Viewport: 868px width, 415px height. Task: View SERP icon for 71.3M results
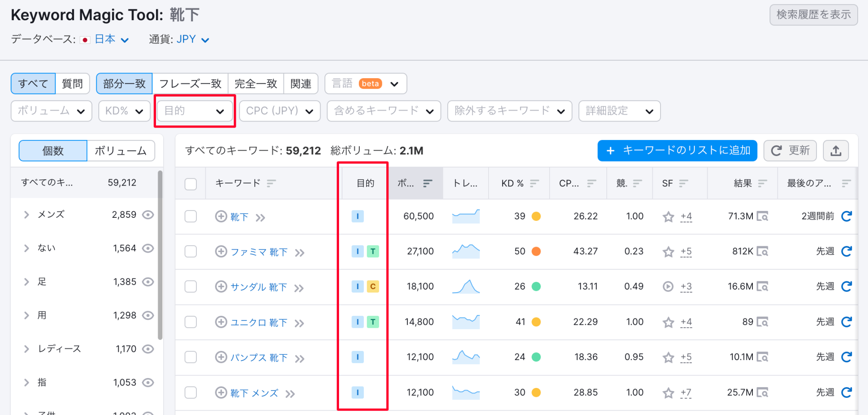coord(762,216)
